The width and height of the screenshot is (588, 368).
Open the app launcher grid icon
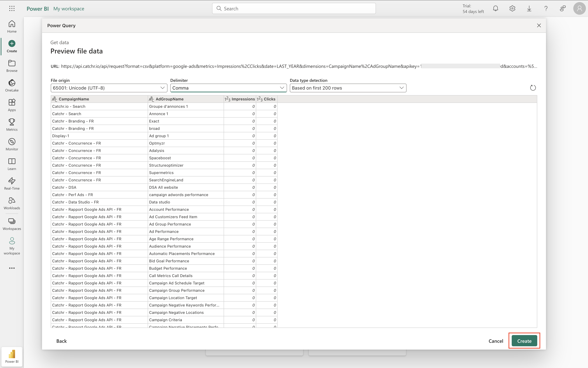click(x=12, y=9)
